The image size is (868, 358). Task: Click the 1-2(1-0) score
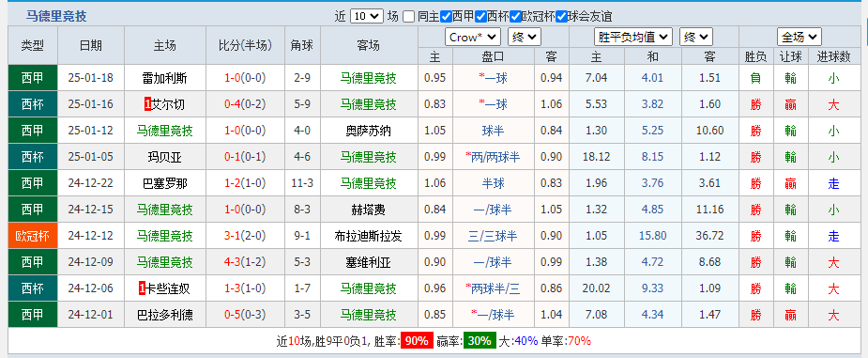(x=245, y=183)
